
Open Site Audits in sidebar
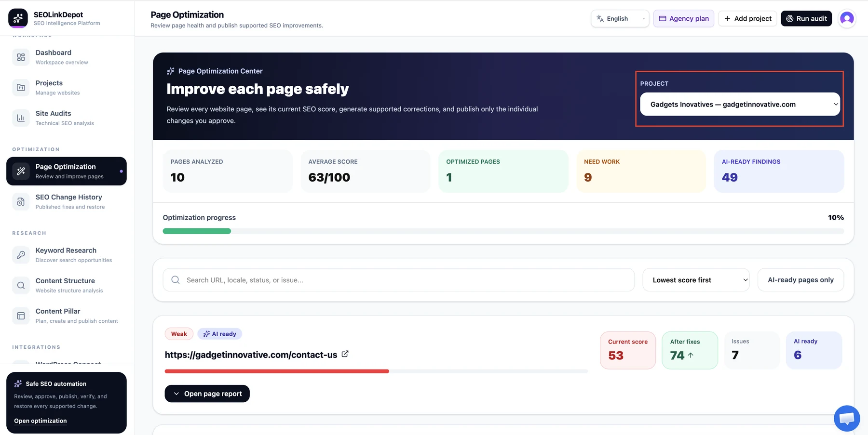click(x=67, y=118)
